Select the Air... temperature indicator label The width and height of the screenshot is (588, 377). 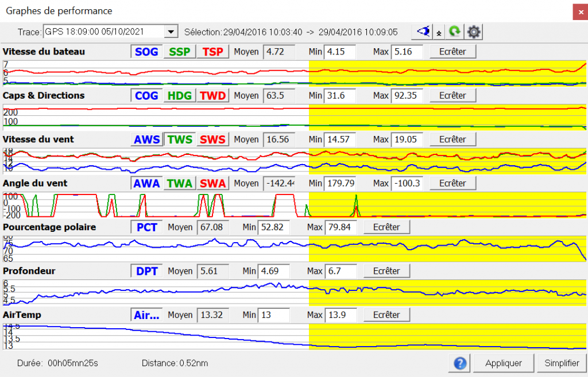tap(146, 314)
